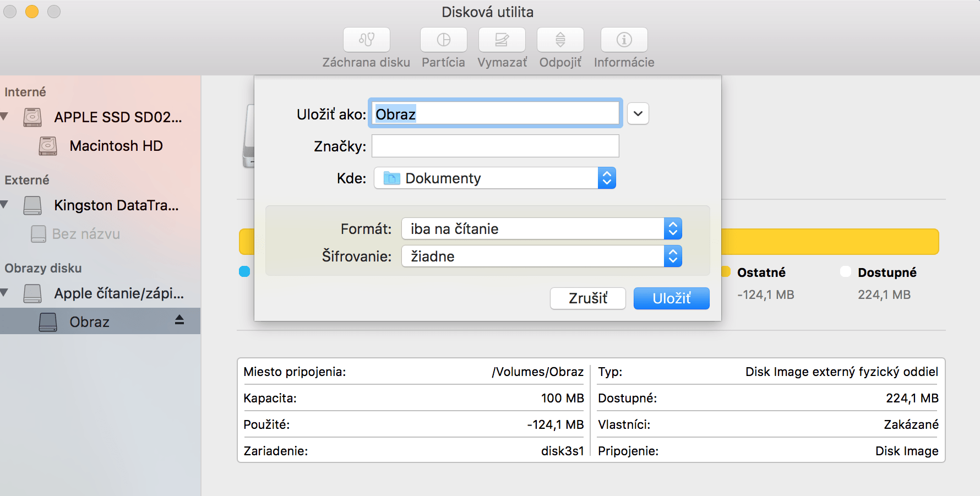Select the Bez názvu volume
The image size is (980, 496).
coord(86,234)
